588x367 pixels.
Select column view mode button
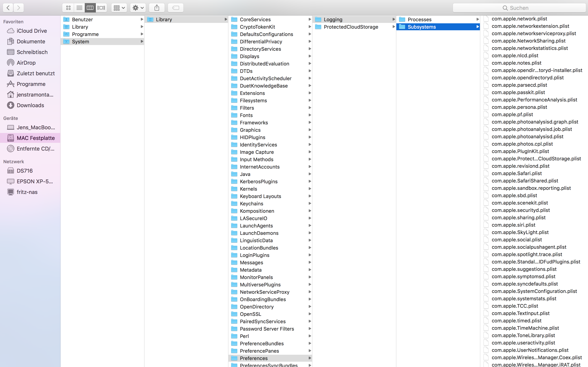pyautogui.click(x=90, y=8)
